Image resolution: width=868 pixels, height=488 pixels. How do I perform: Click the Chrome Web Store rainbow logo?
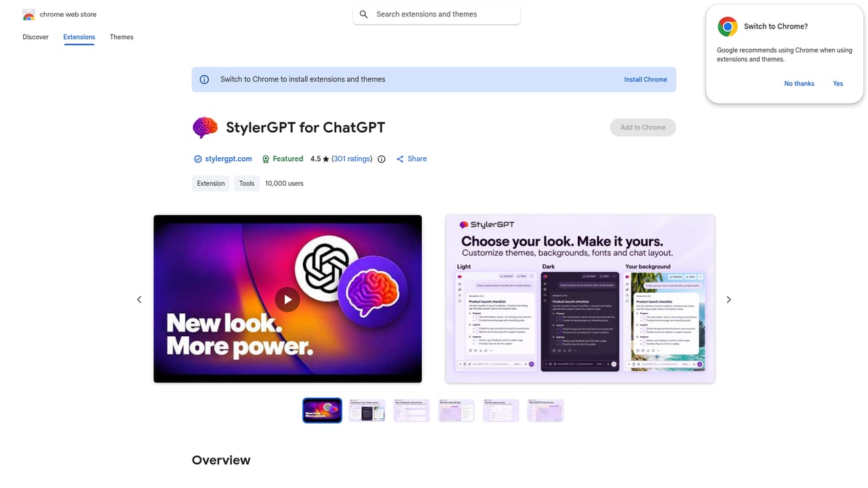pyautogui.click(x=28, y=14)
